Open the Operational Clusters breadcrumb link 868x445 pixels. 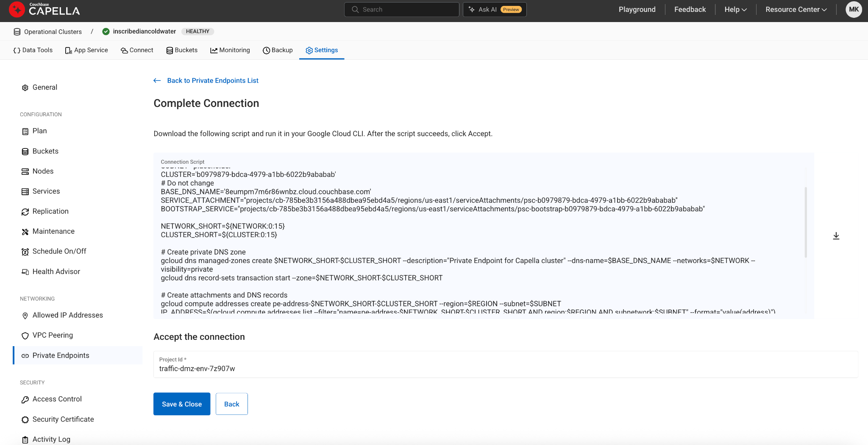coord(53,31)
